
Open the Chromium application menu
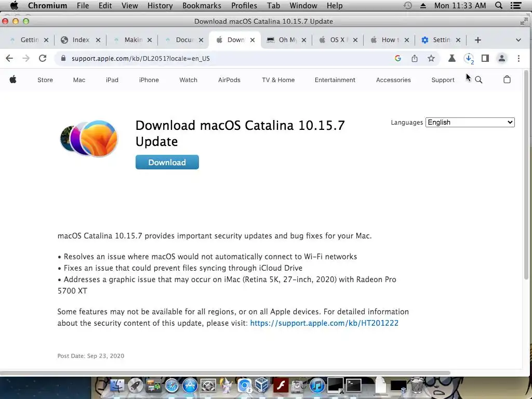[x=47, y=5]
